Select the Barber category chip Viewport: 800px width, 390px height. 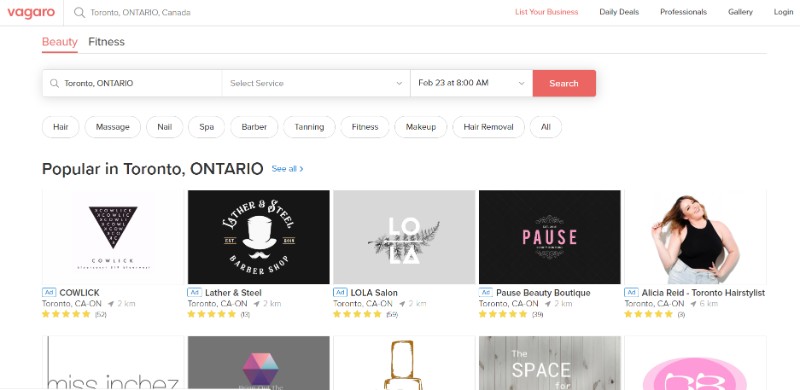(x=254, y=127)
